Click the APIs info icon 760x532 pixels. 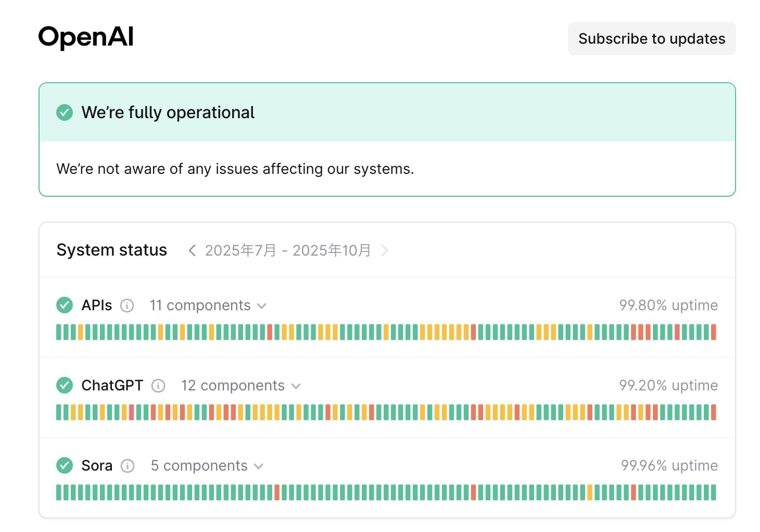[127, 306]
